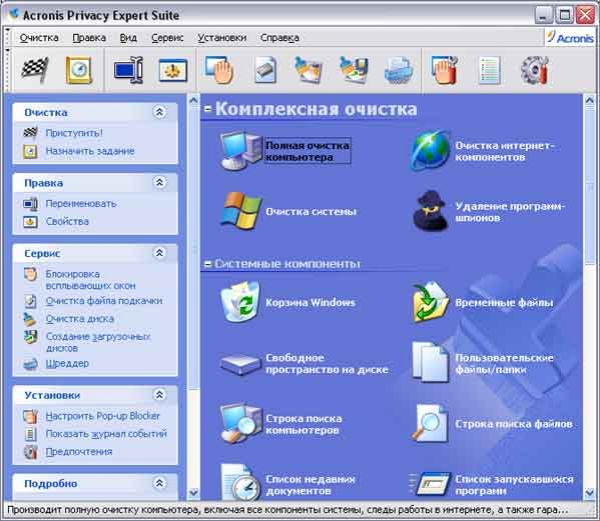Click Показать журнал событий link
This screenshot has width=600, height=521.
coord(106,434)
